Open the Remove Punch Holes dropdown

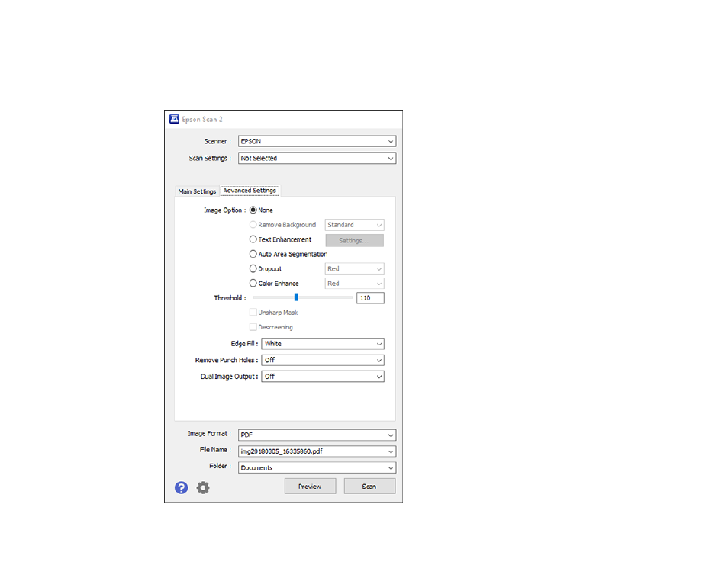pos(323,360)
